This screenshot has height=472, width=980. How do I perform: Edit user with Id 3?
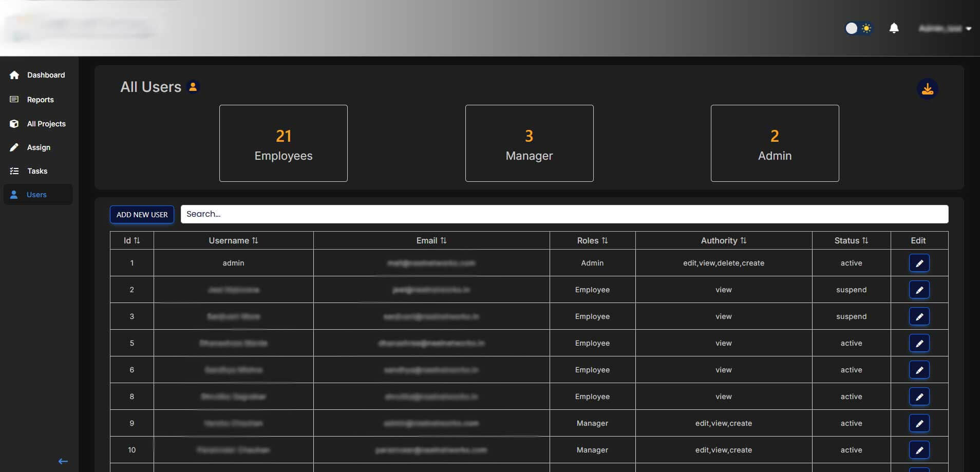pyautogui.click(x=919, y=316)
